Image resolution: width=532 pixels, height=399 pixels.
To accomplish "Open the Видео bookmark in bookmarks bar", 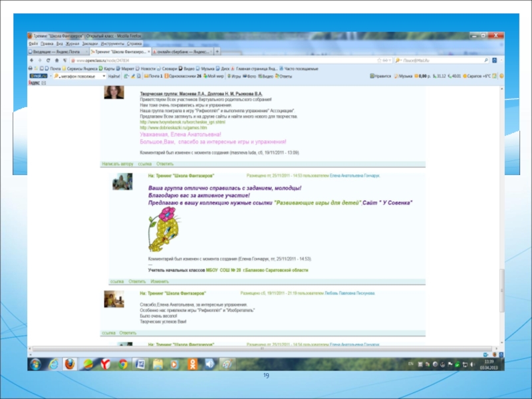I will [x=187, y=68].
